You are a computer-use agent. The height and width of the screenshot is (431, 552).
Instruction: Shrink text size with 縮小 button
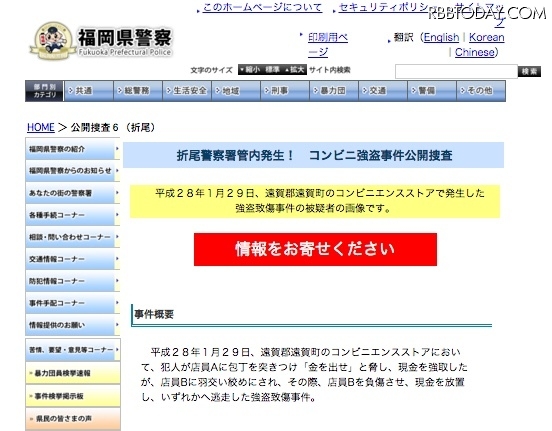(x=250, y=70)
